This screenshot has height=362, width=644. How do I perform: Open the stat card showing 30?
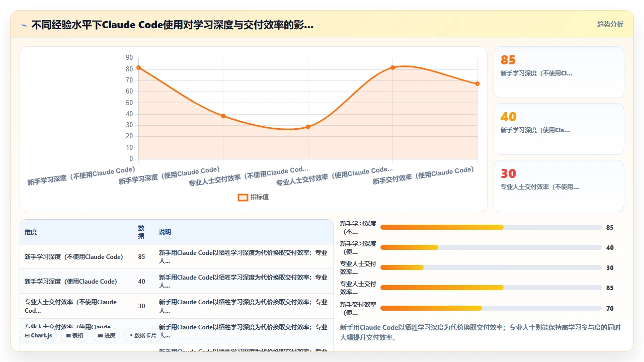click(558, 186)
